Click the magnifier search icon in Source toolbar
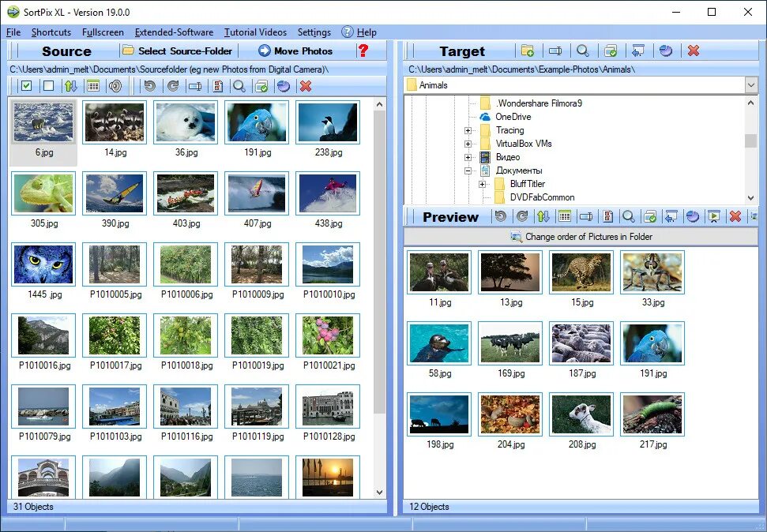Image resolution: width=767 pixels, height=532 pixels. tap(239, 86)
